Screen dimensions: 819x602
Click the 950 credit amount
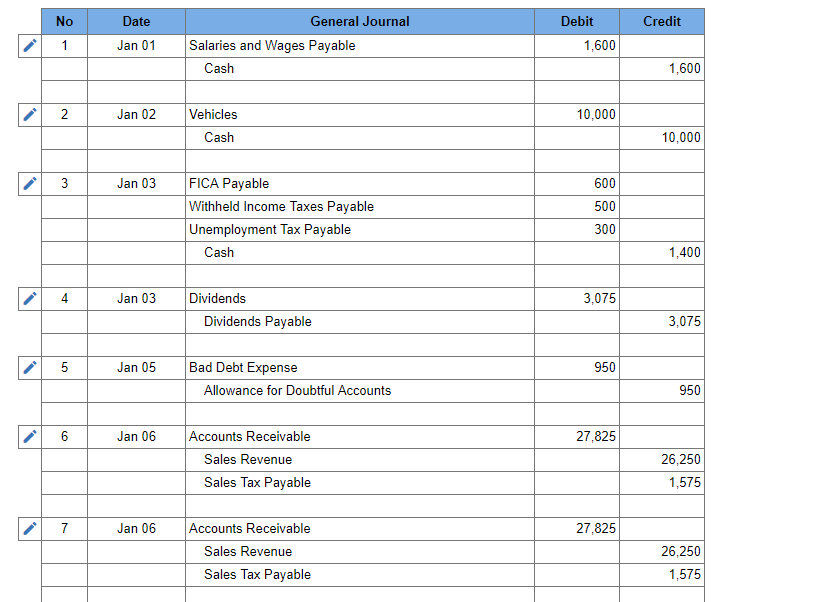[662, 391]
